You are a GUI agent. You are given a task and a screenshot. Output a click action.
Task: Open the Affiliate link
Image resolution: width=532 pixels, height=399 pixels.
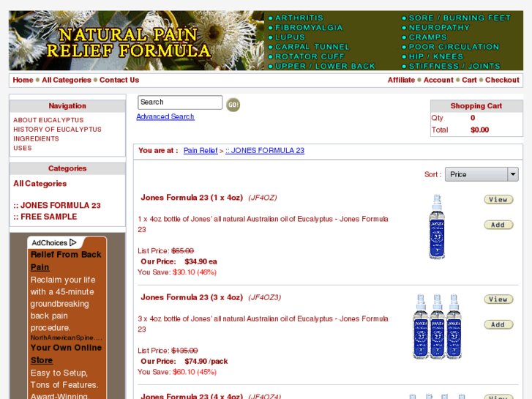pyautogui.click(x=401, y=80)
